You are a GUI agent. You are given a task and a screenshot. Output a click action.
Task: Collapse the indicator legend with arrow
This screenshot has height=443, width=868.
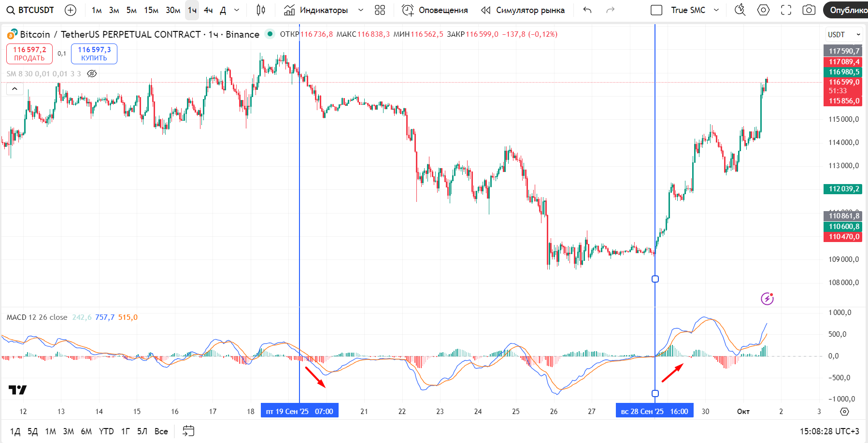point(14,89)
